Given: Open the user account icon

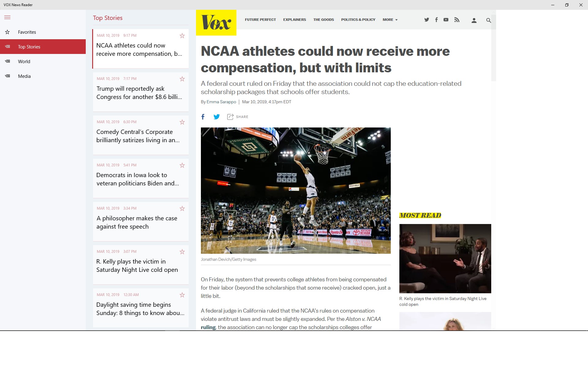Looking at the screenshot, I should (474, 21).
